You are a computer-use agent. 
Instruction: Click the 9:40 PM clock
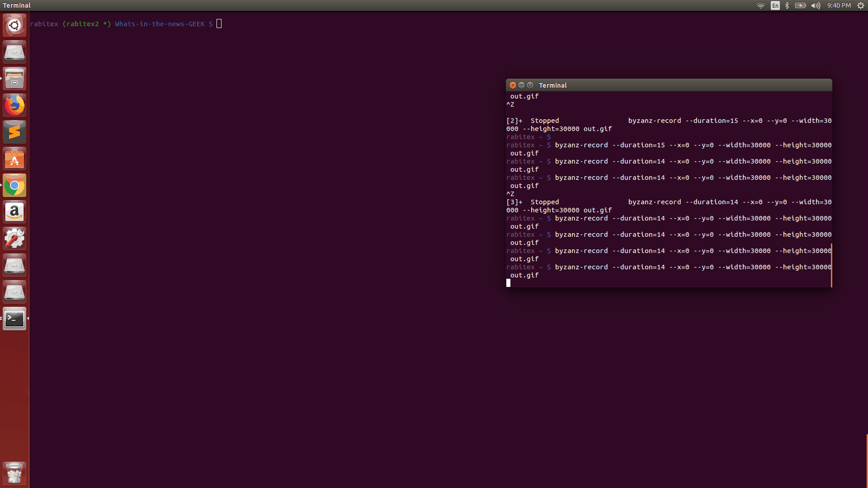coord(839,5)
